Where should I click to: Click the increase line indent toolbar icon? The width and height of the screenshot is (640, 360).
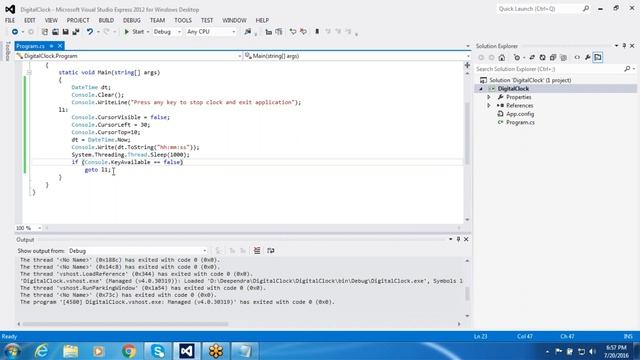point(279,31)
